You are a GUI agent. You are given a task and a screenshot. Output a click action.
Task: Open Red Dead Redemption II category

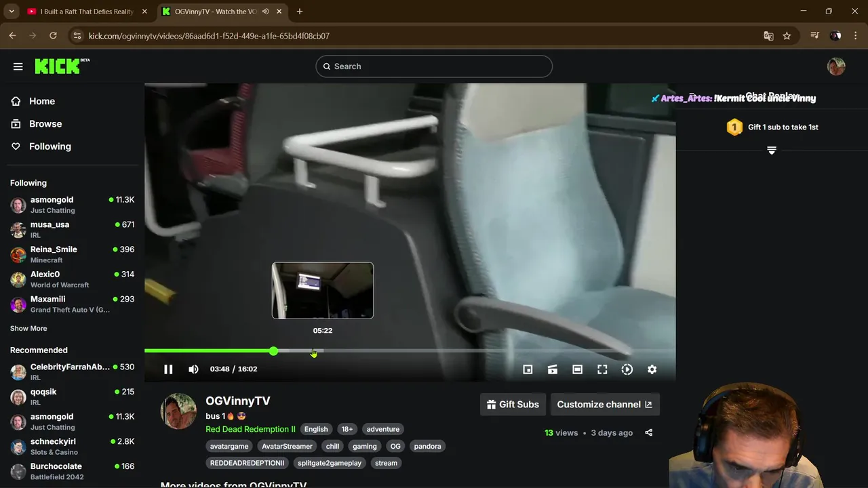pos(251,429)
